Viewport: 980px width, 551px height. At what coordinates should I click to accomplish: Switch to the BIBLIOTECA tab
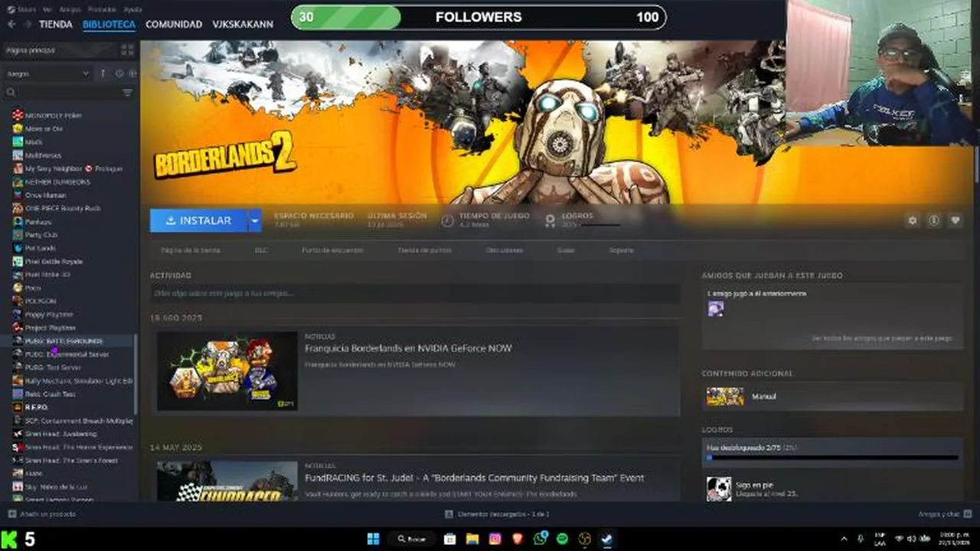[x=109, y=24]
